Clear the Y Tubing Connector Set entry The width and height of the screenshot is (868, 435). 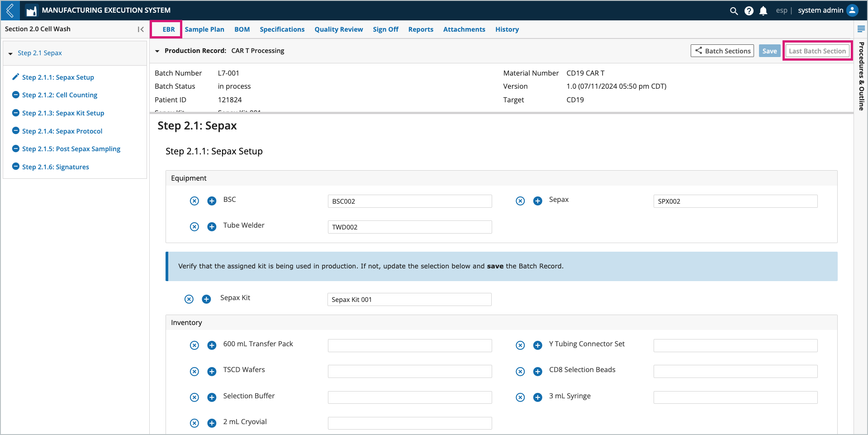[520, 345]
